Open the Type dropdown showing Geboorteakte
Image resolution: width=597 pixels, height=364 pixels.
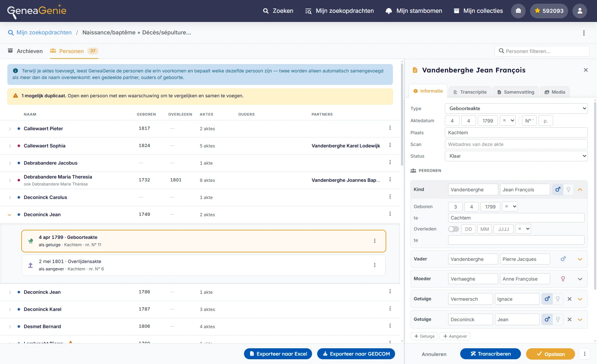click(x=516, y=108)
